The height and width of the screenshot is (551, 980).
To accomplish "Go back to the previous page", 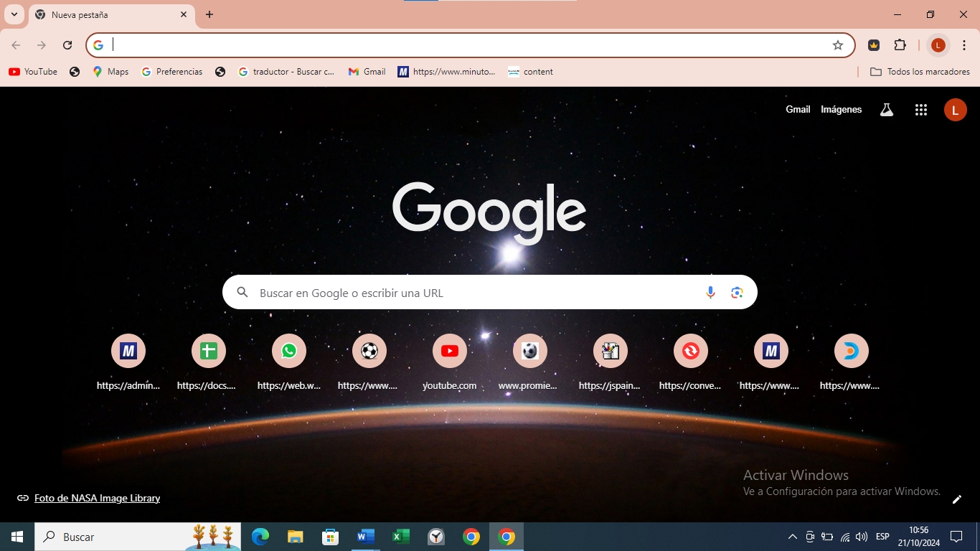I will tap(16, 45).
